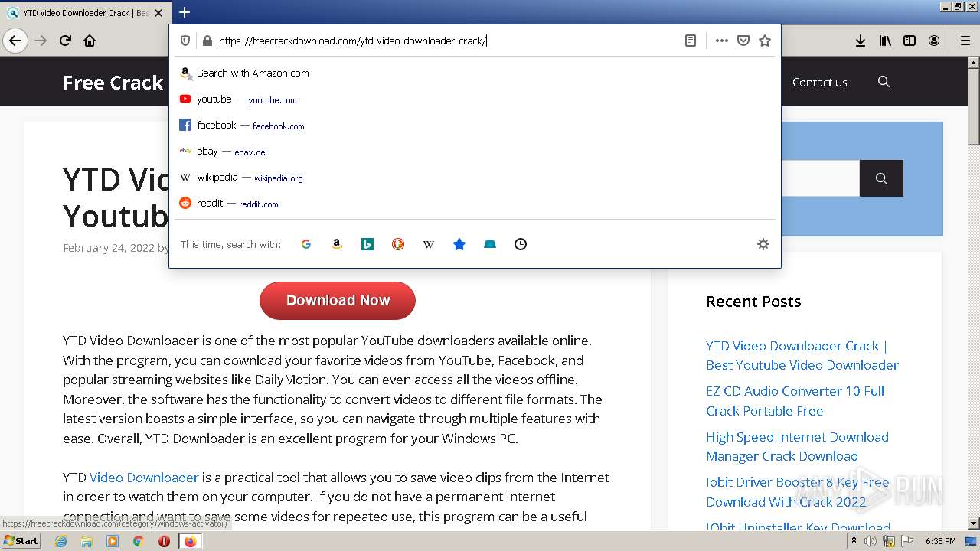
Task: Open the Firefox home page
Action: (x=90, y=41)
